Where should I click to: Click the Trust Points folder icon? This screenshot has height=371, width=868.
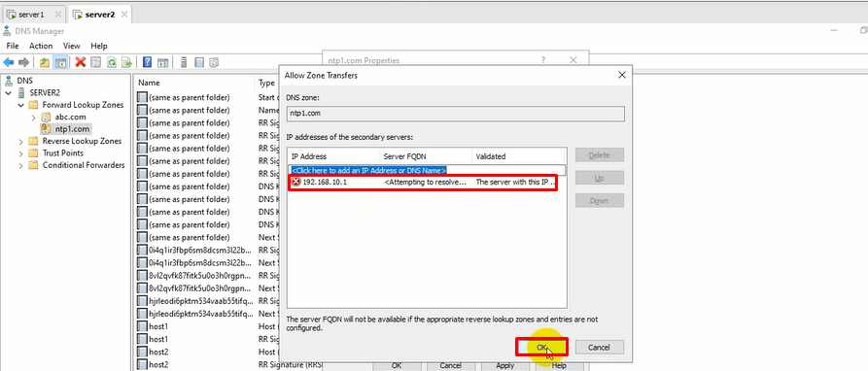pos(33,153)
